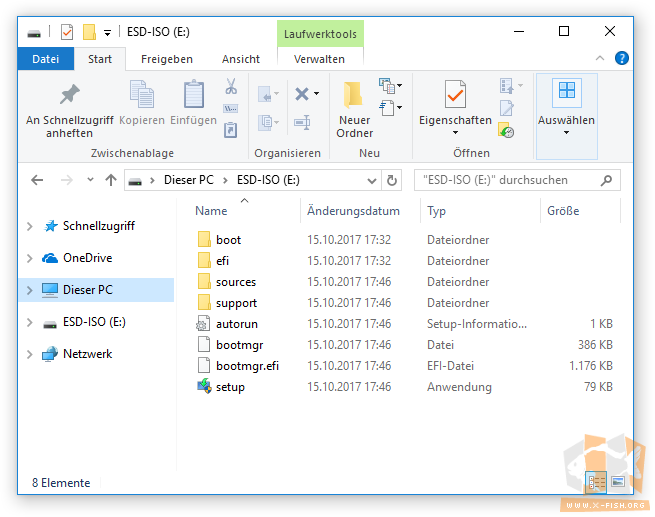Click the copy path icon

point(231,109)
